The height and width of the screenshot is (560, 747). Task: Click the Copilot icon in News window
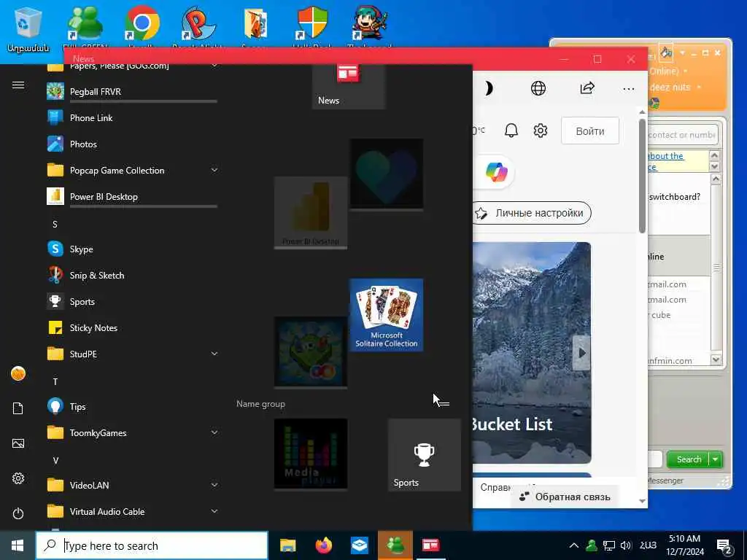coord(496,171)
